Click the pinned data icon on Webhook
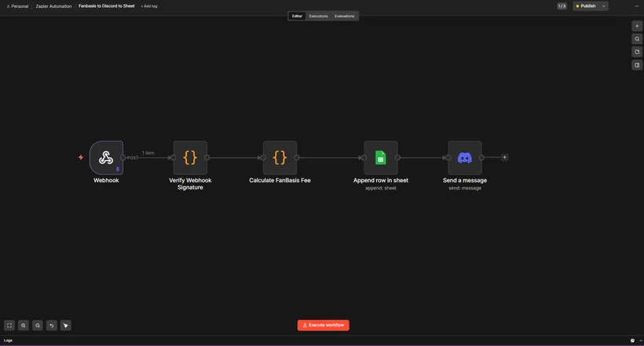 118,169
